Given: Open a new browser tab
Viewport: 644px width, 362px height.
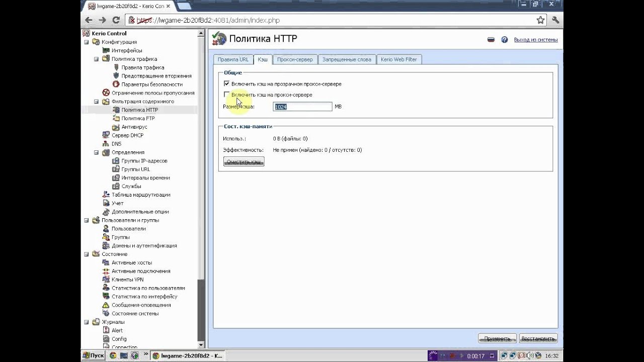Looking at the screenshot, I should (184, 6).
